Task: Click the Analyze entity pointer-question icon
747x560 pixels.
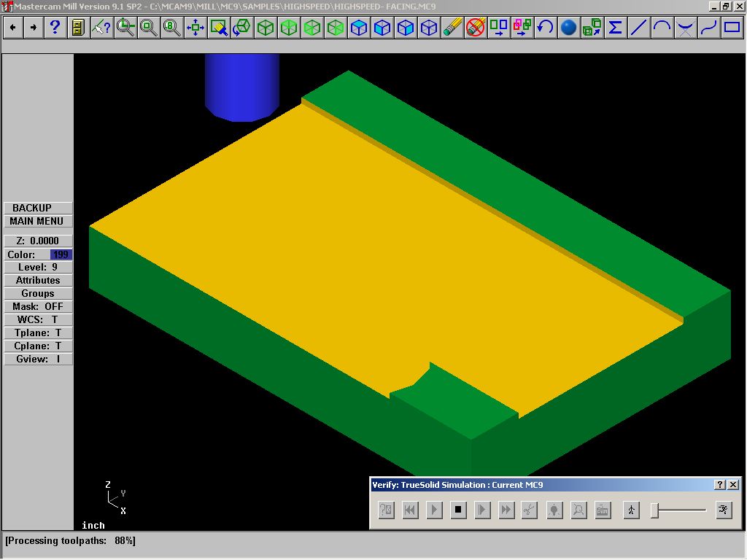Action: coord(101,27)
